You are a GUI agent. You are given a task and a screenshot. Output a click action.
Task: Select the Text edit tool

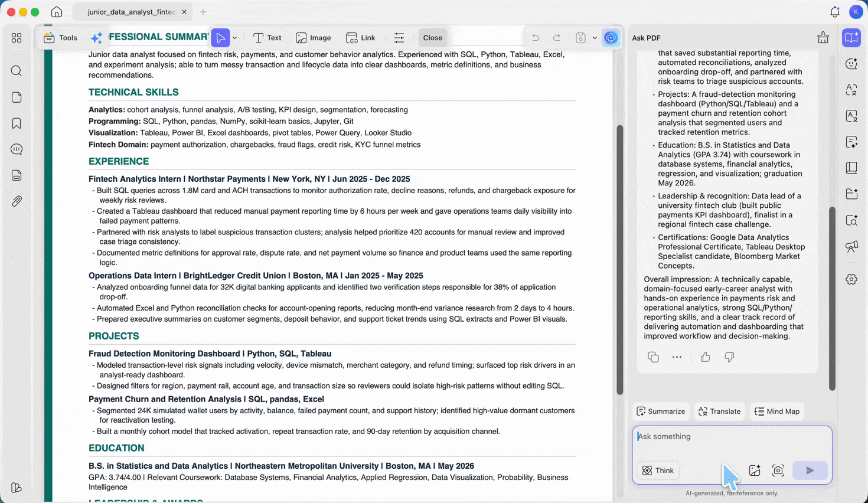click(267, 38)
